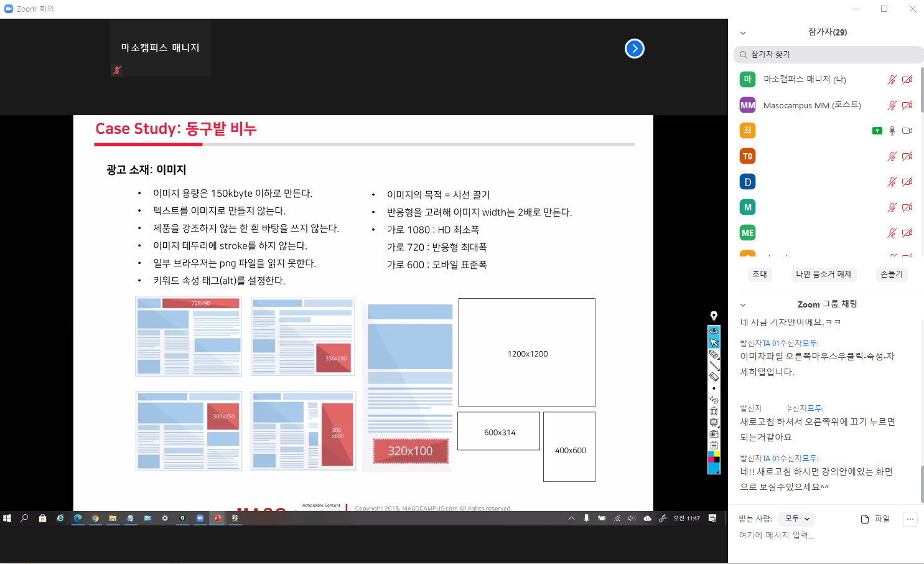Click the undo arrow in annotation toolbar
924x564 pixels.
(714, 400)
